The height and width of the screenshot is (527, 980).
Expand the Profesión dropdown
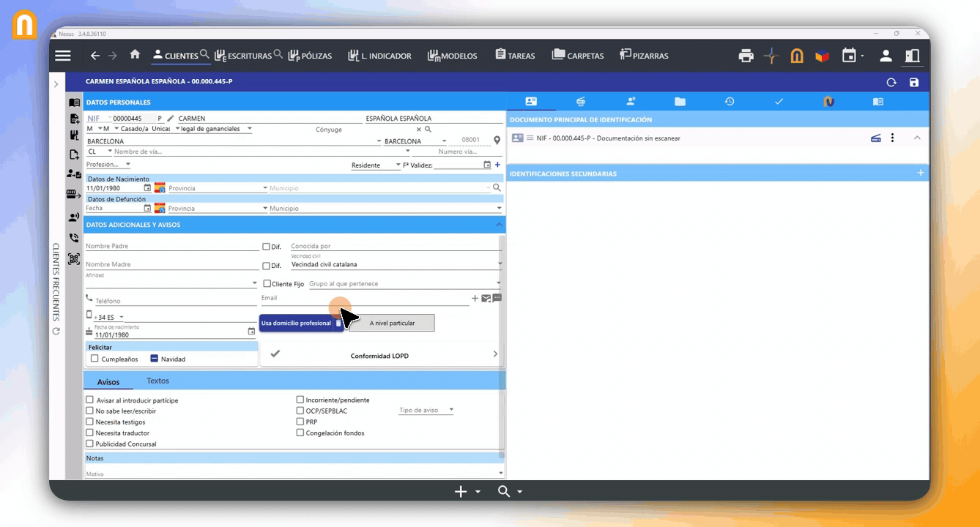[108, 165]
